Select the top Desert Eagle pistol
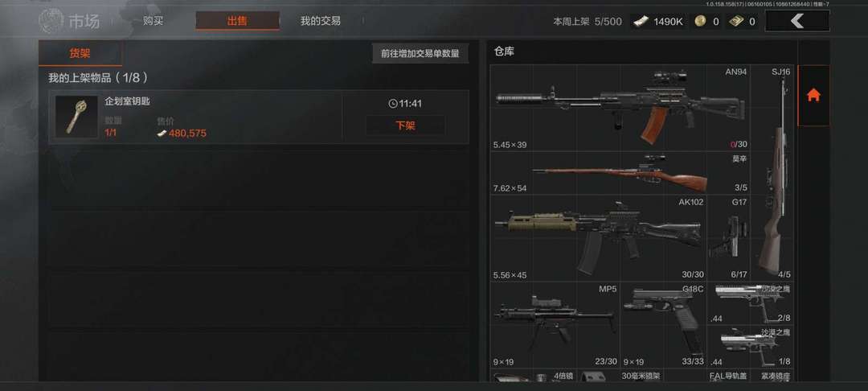 tap(750, 303)
